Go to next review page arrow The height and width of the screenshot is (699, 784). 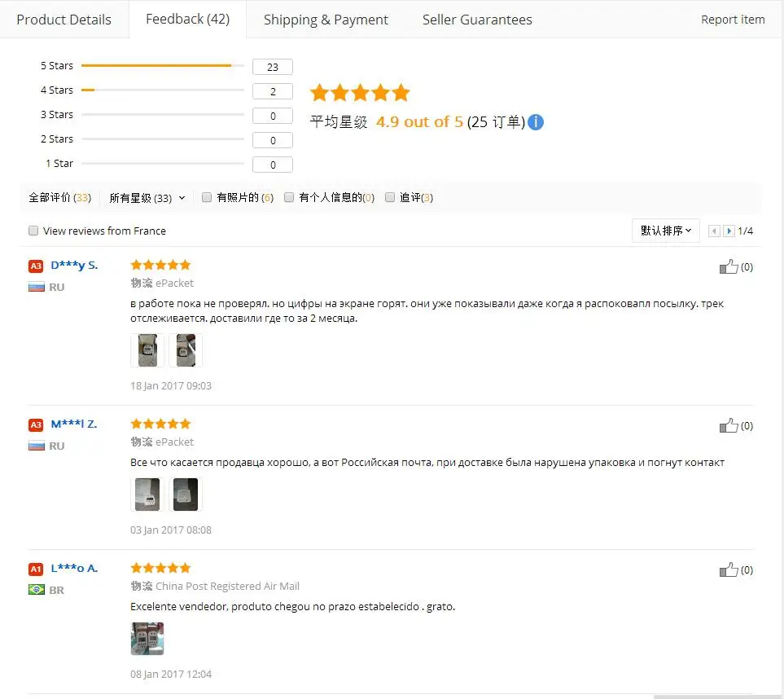pos(729,231)
